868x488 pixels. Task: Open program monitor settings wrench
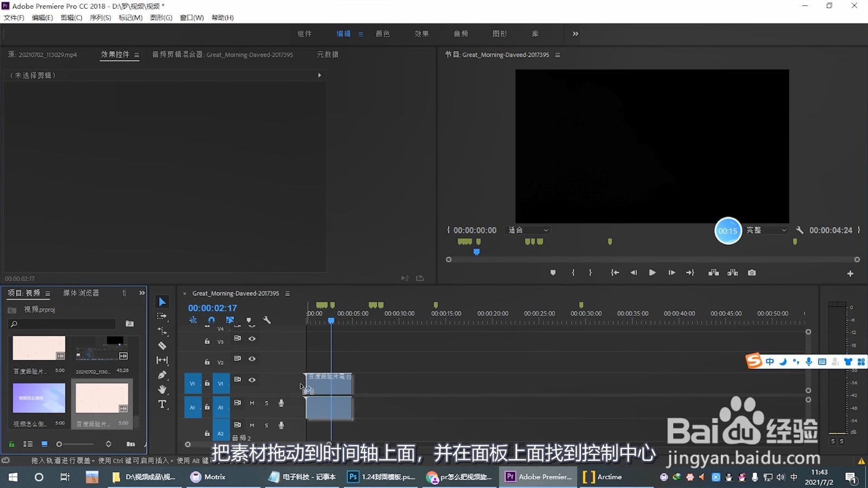click(800, 230)
